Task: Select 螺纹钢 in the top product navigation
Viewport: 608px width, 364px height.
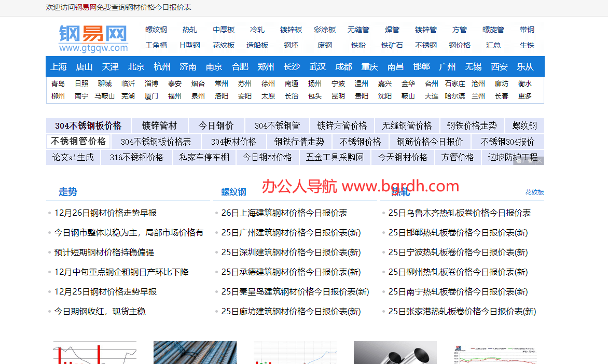Action: pos(156,30)
